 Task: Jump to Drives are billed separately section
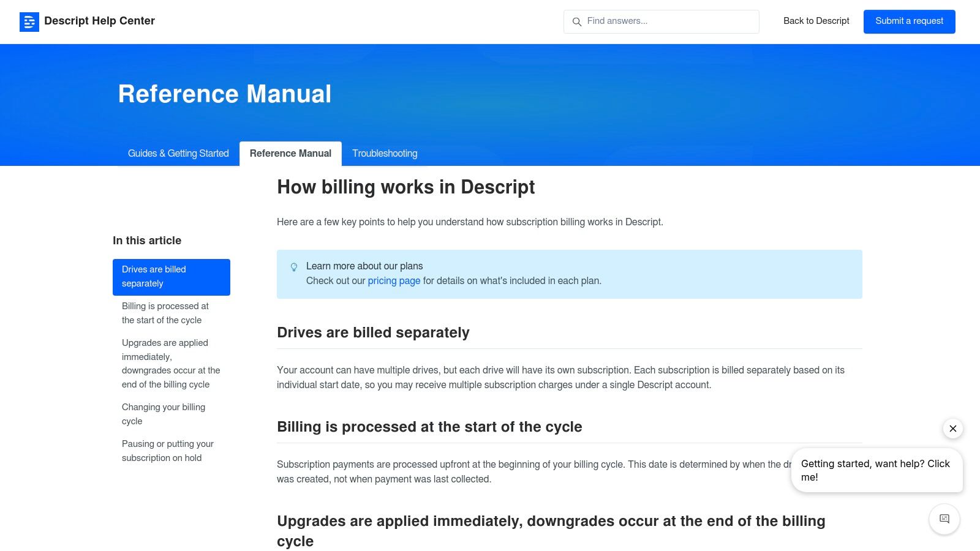click(171, 277)
